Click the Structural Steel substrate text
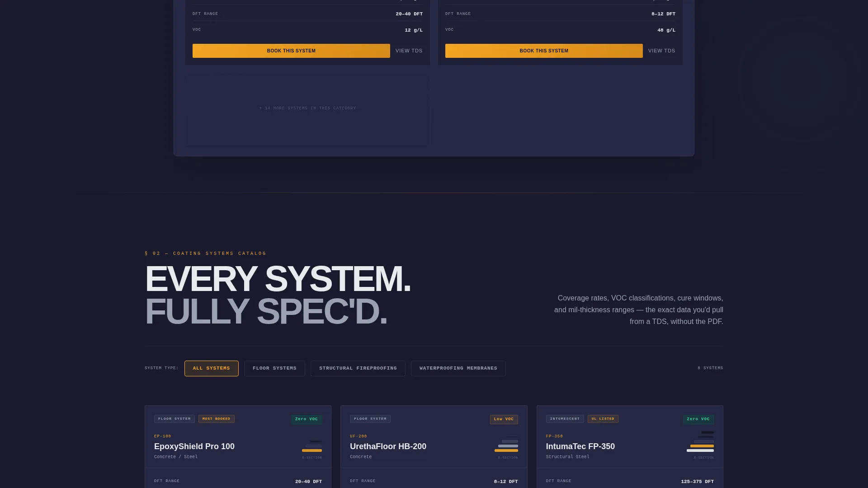The height and width of the screenshot is (488, 868). click(568, 457)
